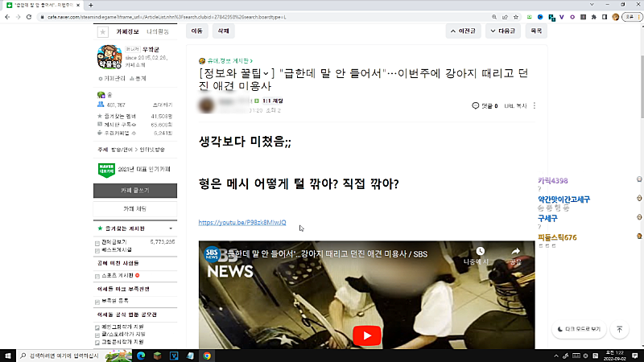The width and height of the screenshot is (644, 362).
Task: Click the browser profile avatar
Action: click(x=615, y=17)
